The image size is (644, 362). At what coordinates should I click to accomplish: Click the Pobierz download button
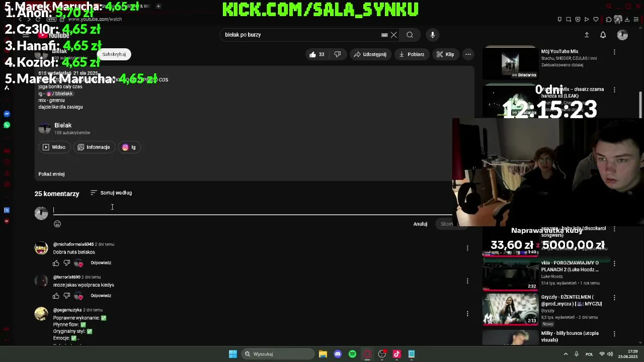coord(412,54)
